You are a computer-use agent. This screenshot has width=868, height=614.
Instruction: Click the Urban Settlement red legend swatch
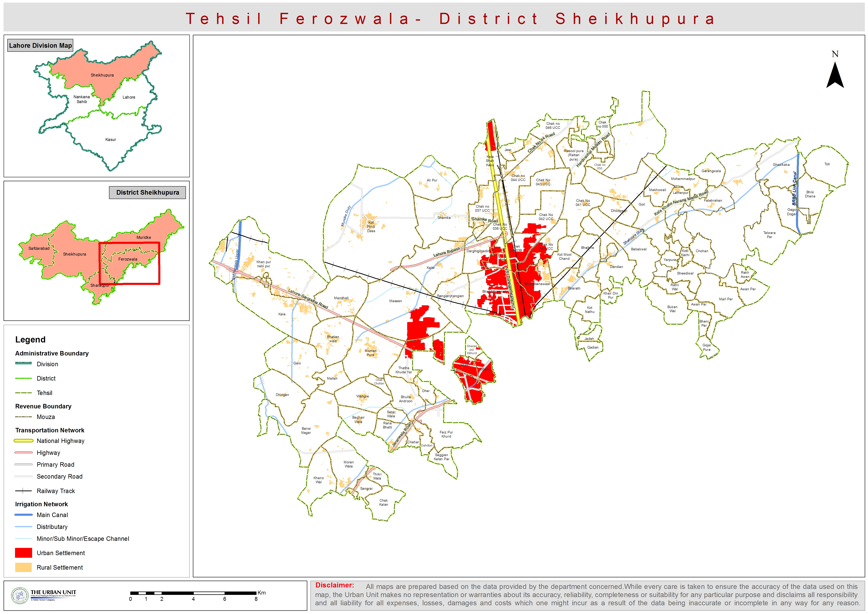[x=23, y=553]
